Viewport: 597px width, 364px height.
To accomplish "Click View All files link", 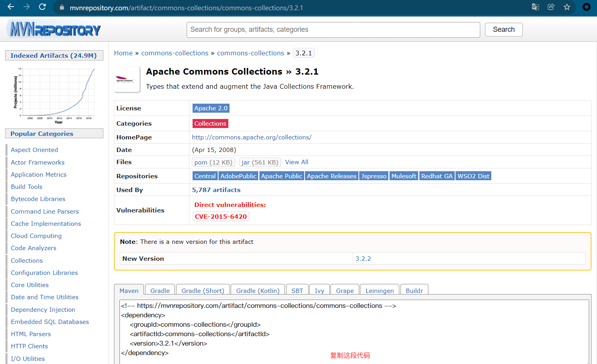I will (297, 162).
